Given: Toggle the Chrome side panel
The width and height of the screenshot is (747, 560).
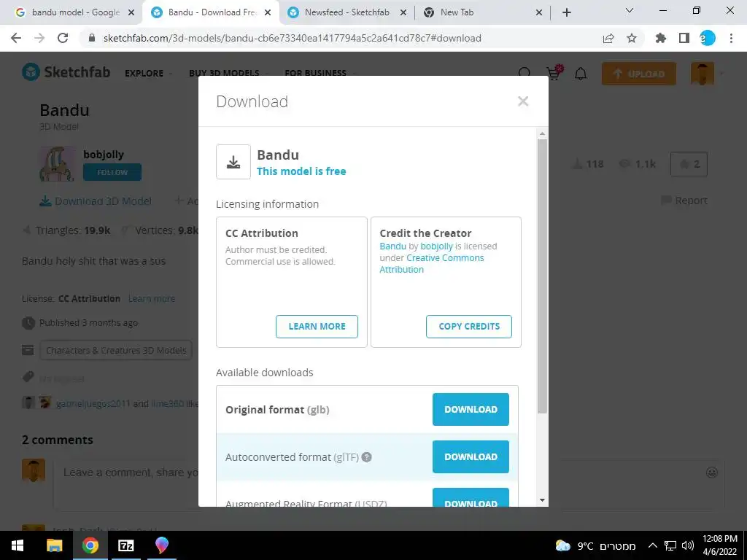Looking at the screenshot, I should [x=684, y=38].
